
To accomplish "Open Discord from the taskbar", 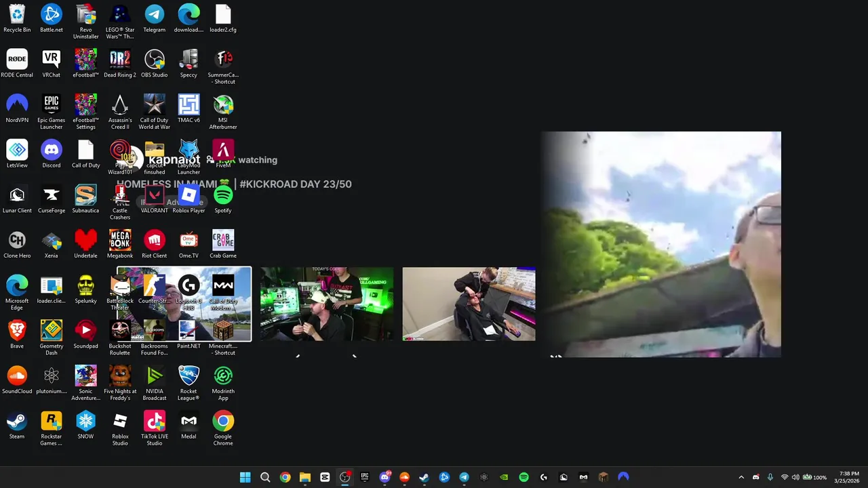I will 384,477.
